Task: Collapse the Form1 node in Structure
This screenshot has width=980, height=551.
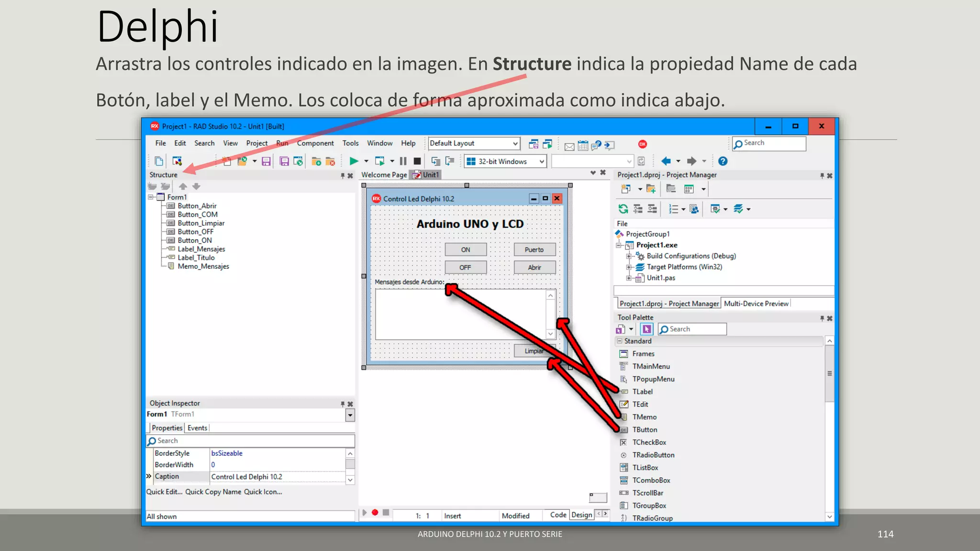Action: [x=151, y=197]
